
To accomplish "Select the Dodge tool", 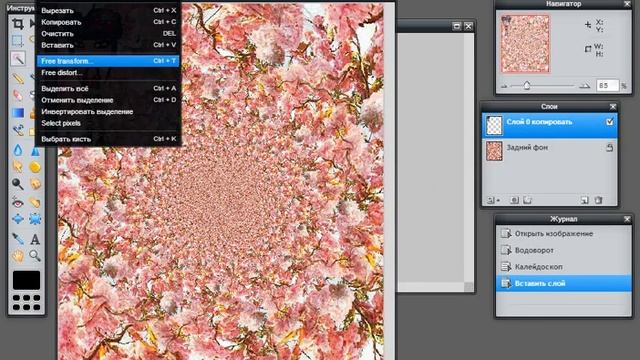I will 18,184.
